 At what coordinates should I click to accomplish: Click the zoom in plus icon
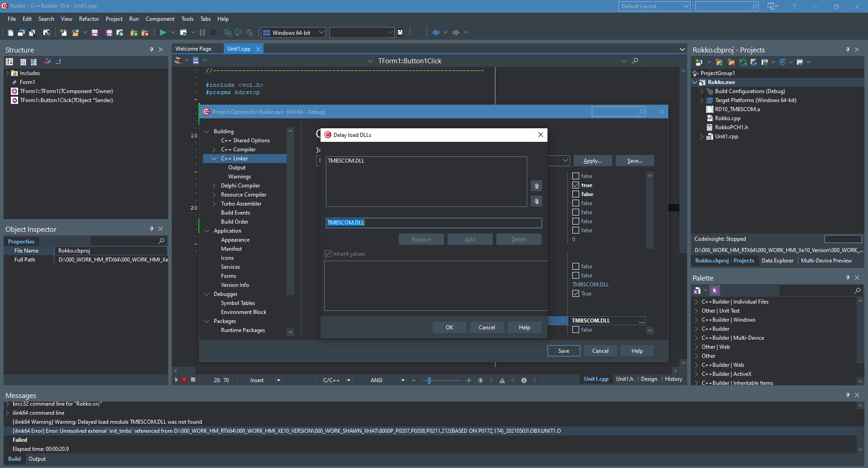pyautogui.click(x=468, y=380)
